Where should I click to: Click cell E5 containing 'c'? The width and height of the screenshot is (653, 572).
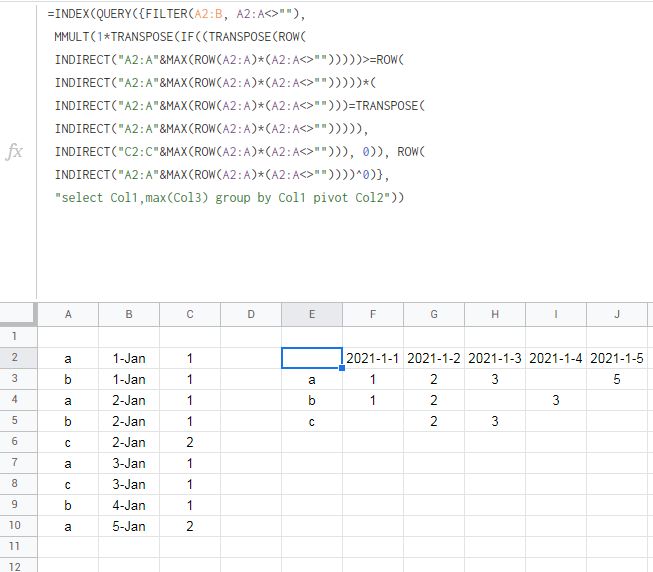(312, 421)
